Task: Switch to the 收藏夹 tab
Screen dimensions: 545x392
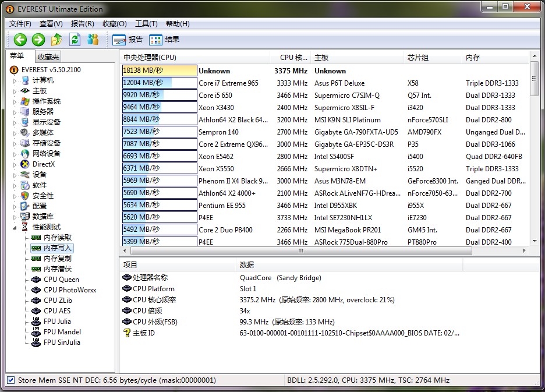Action: [x=48, y=56]
